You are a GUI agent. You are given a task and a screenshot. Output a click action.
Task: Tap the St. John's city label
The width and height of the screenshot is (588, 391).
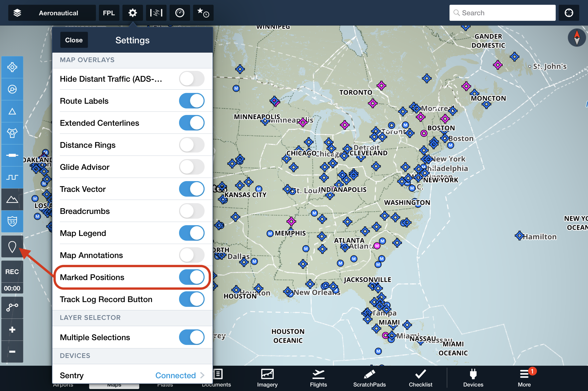550,66
